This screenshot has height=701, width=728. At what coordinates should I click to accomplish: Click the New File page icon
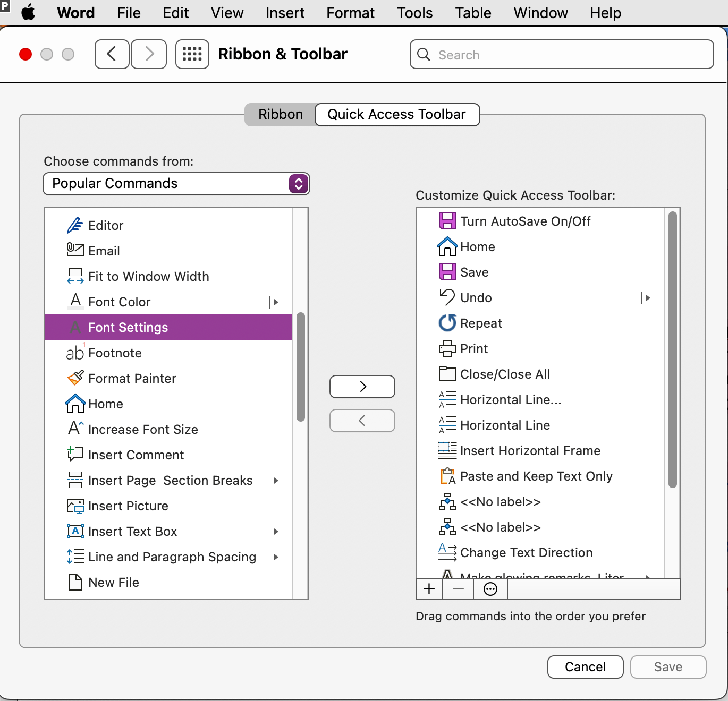(x=75, y=582)
